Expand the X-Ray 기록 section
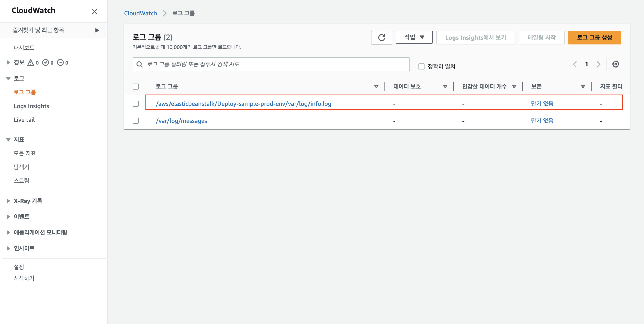This screenshot has width=644, height=324. coord(8,201)
